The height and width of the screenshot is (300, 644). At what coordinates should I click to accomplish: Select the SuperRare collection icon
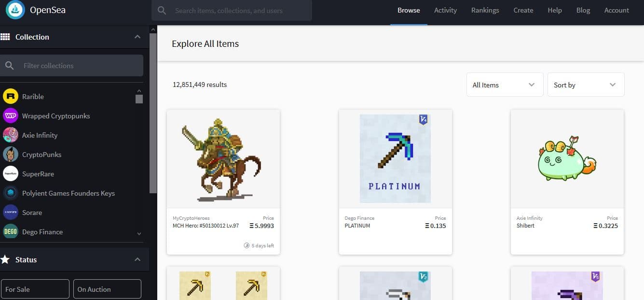[x=11, y=174]
